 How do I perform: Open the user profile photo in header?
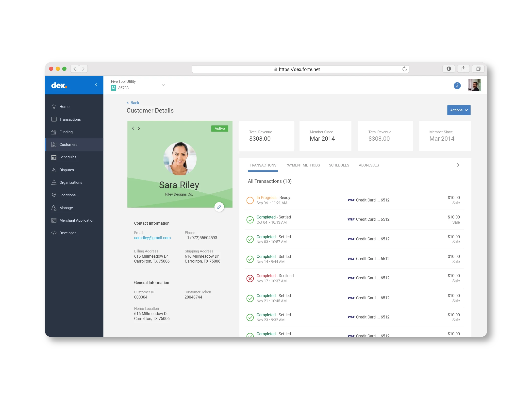(x=474, y=85)
